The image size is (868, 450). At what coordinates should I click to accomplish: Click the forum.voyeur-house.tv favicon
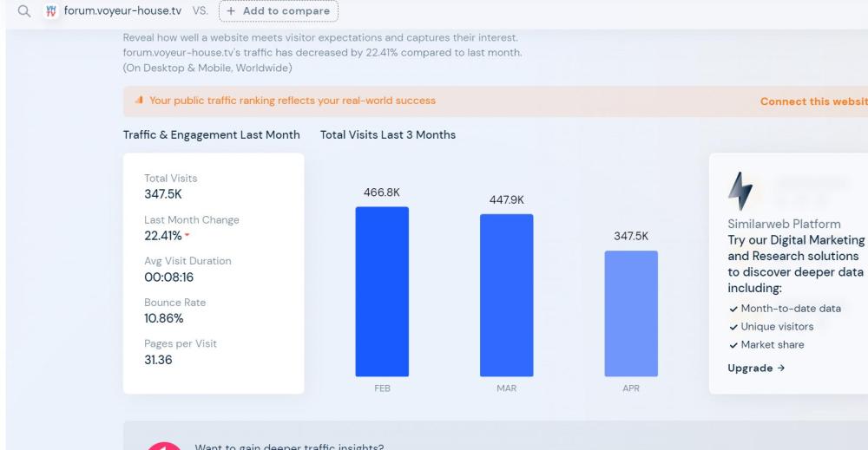coord(49,10)
